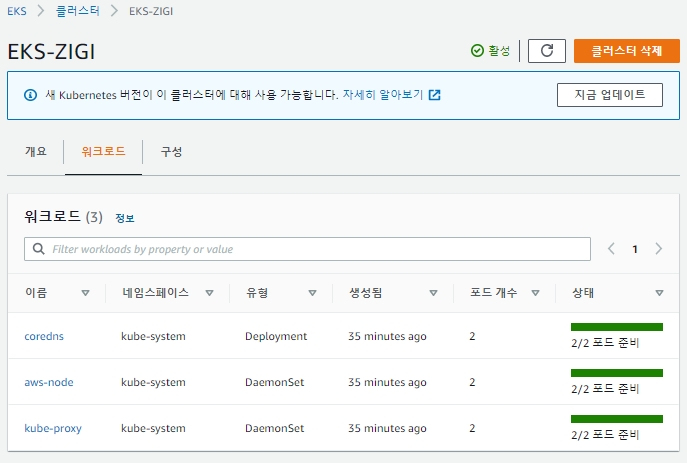Click the kube-proxy green pod status bar
Image resolution: width=687 pixels, height=463 pixels.
(x=616, y=419)
